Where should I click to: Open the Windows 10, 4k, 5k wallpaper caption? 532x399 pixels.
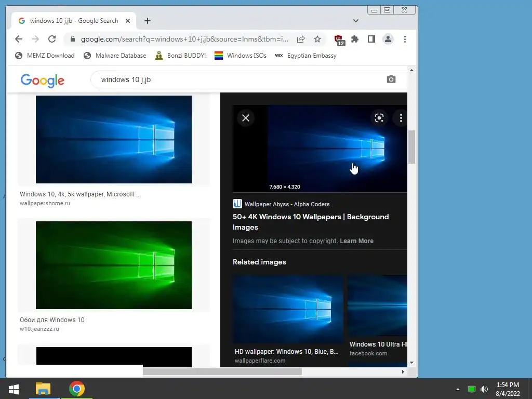(80, 194)
